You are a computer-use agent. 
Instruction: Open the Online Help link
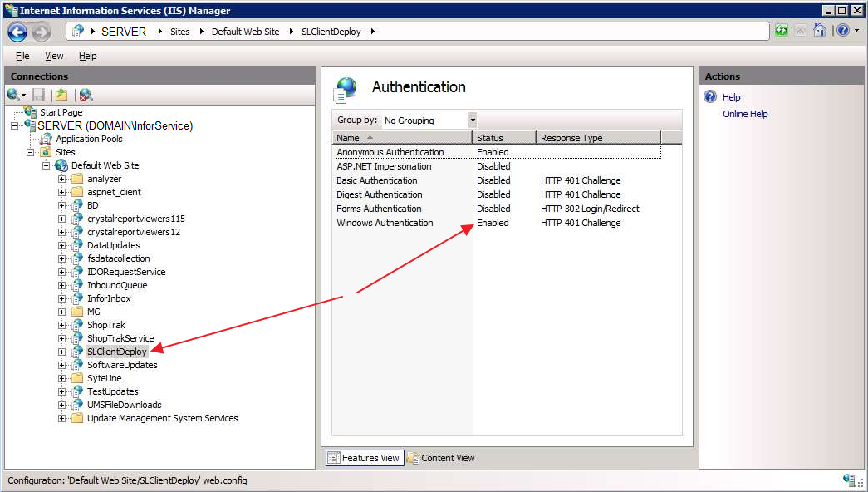tap(745, 114)
